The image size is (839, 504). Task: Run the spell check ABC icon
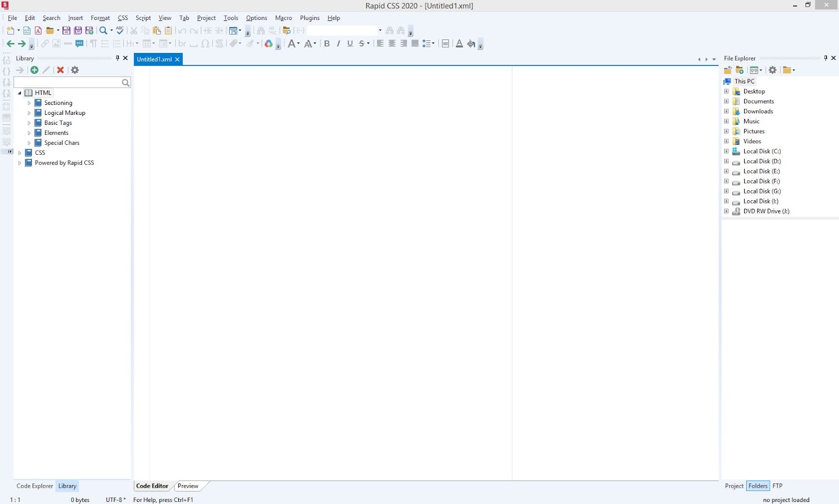pos(120,30)
